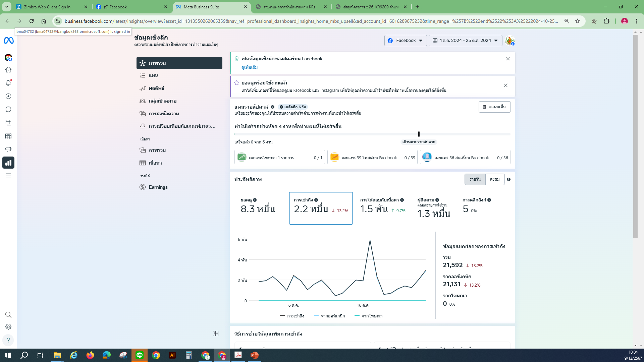Click info icon next to รายวัน/สะสม toggle
This screenshot has width=644, height=362.
click(509, 179)
